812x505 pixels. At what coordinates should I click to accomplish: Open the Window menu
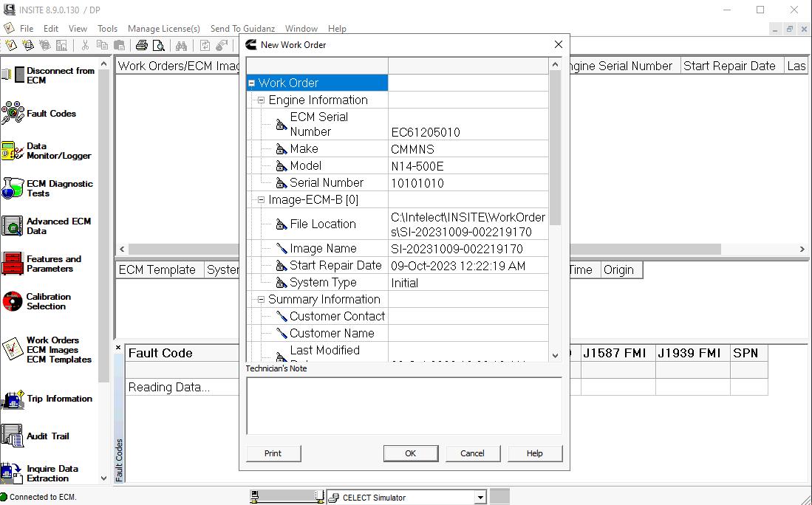(x=301, y=29)
